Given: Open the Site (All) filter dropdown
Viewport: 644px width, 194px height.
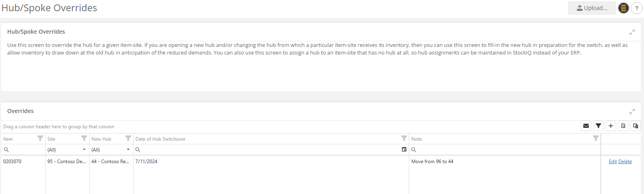Looking at the screenshot, I should click(67, 150).
